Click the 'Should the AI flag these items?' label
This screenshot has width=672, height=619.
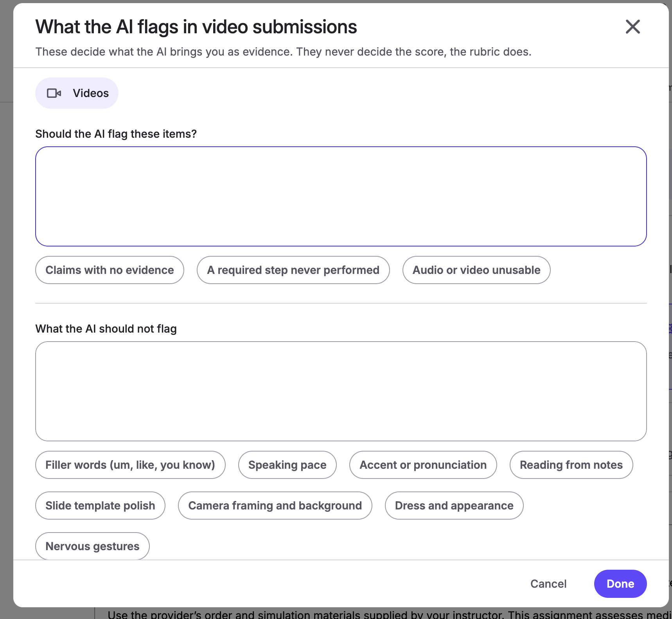pyautogui.click(x=116, y=134)
